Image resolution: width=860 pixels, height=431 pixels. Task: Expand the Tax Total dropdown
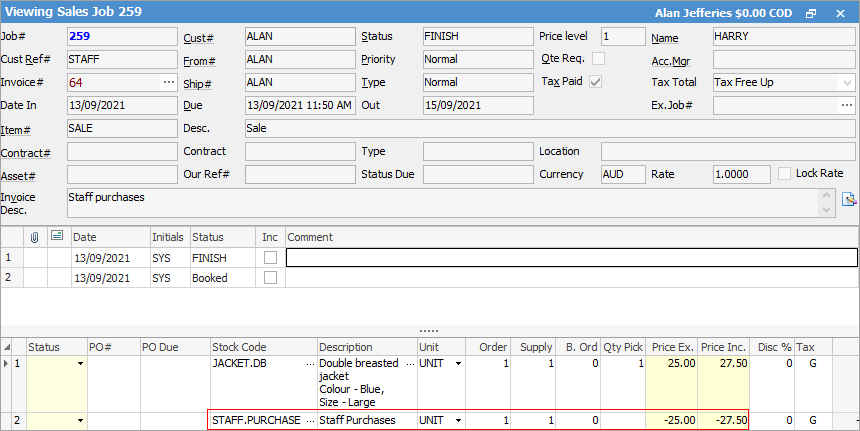846,82
